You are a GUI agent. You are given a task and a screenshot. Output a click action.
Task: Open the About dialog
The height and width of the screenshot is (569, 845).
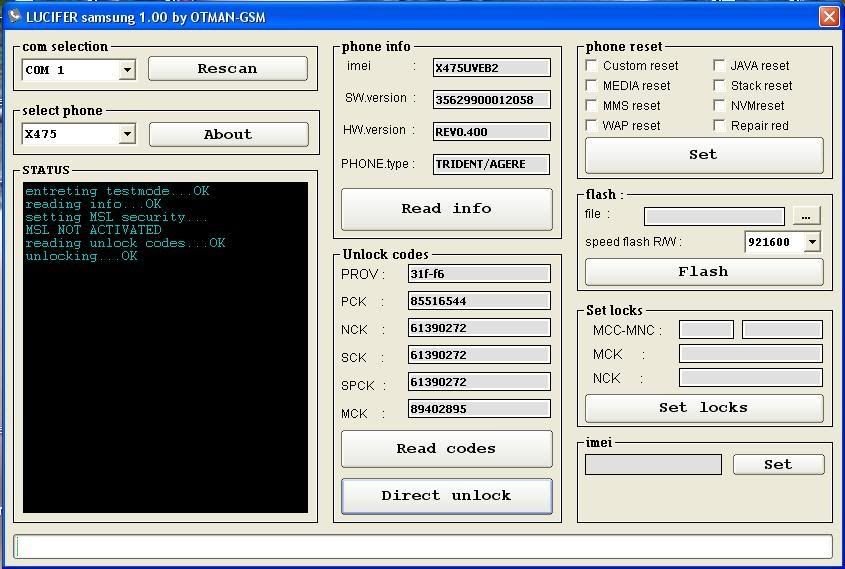click(x=228, y=134)
